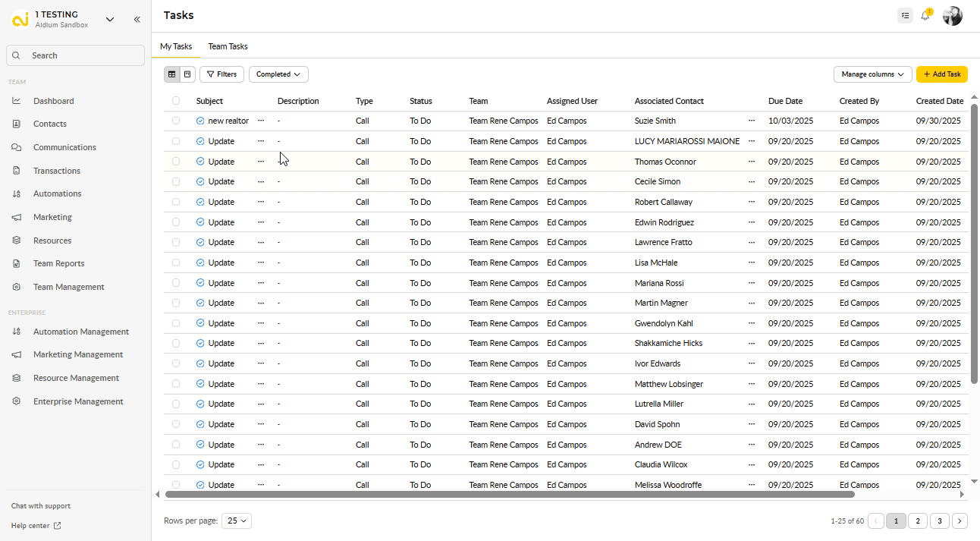Tick the checkbox for Thomas Oconnor task row
This screenshot has width=980, height=541.
(176, 162)
